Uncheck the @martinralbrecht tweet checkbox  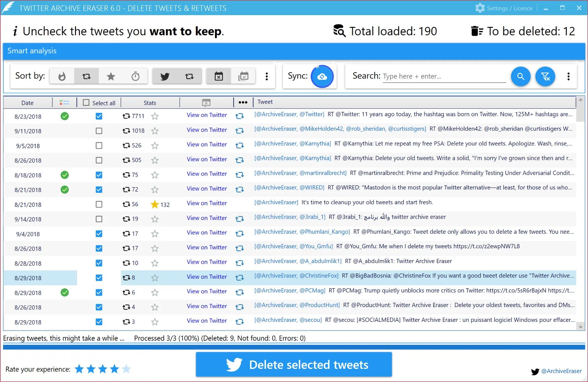[x=99, y=175]
